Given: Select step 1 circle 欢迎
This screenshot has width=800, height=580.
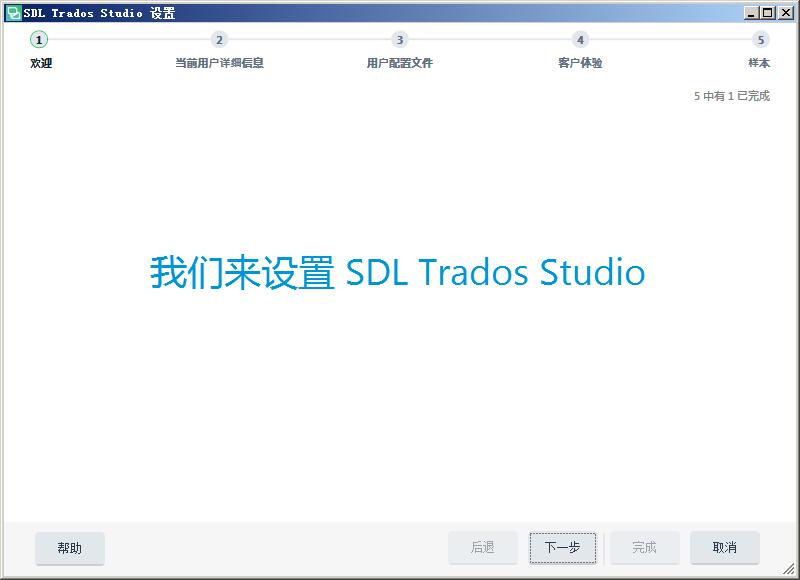Looking at the screenshot, I should pyautogui.click(x=39, y=40).
